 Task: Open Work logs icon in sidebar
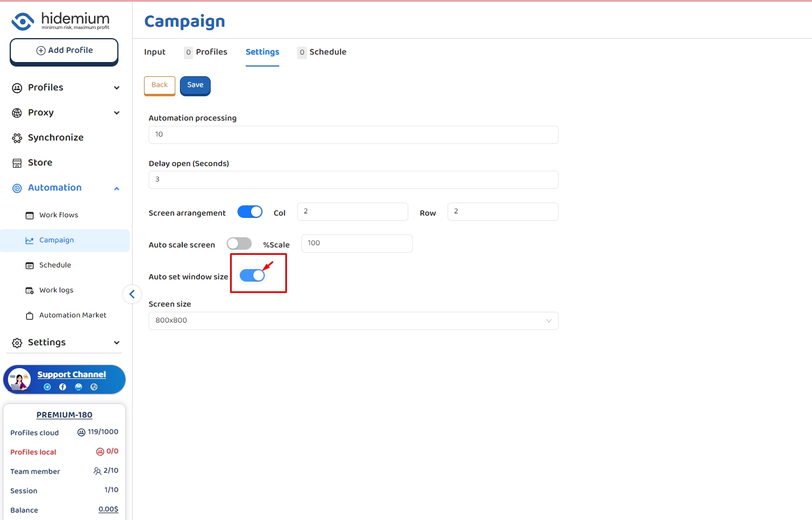pos(30,291)
